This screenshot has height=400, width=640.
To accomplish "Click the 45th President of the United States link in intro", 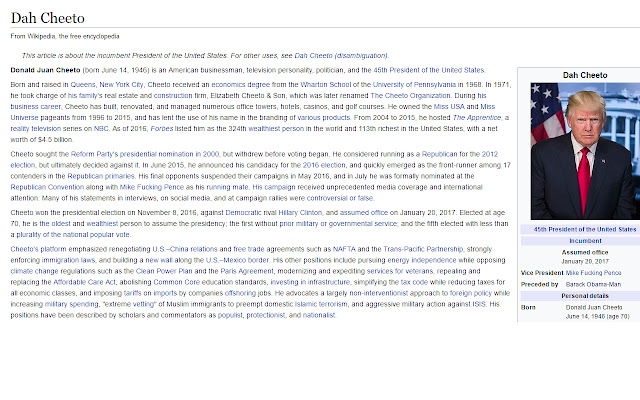I will pos(429,70).
